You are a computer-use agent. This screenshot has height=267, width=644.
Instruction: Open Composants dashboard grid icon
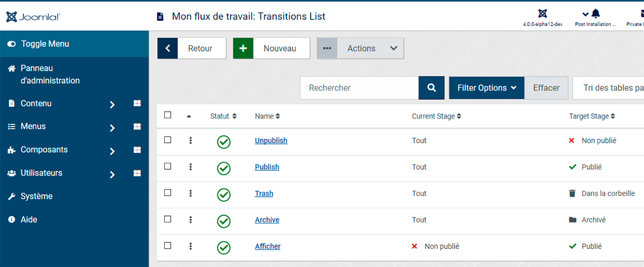coord(137,150)
